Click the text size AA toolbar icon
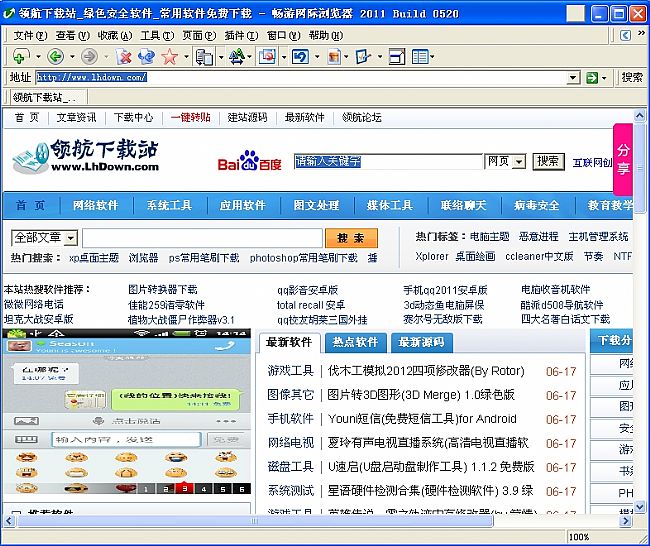The height and width of the screenshot is (546, 650). tap(237, 56)
